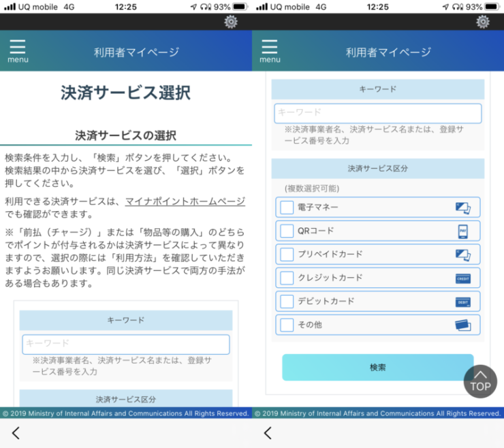Tap the (複数選択可能) note
This screenshot has height=448, width=504.
[x=312, y=189]
